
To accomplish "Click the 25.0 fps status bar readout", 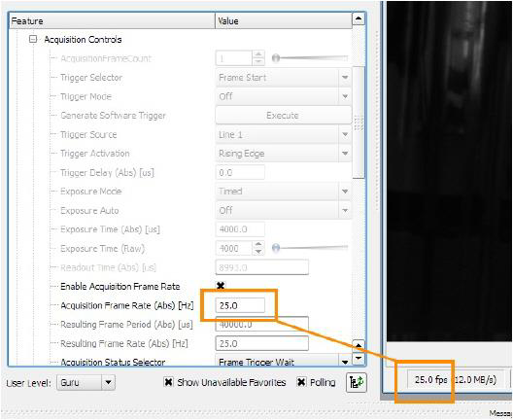I will click(x=430, y=380).
